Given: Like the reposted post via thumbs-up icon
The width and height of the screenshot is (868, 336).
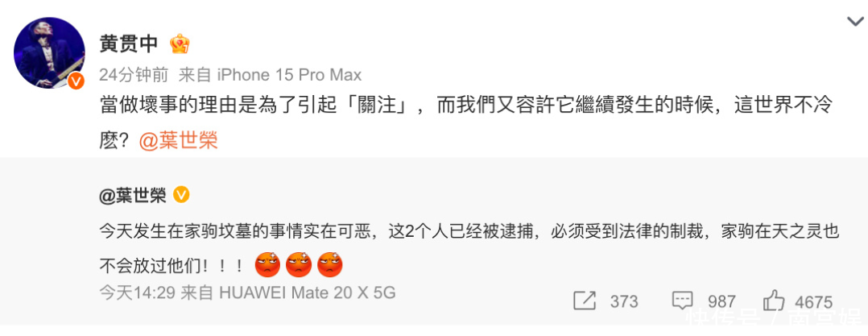Looking at the screenshot, I should 774,301.
